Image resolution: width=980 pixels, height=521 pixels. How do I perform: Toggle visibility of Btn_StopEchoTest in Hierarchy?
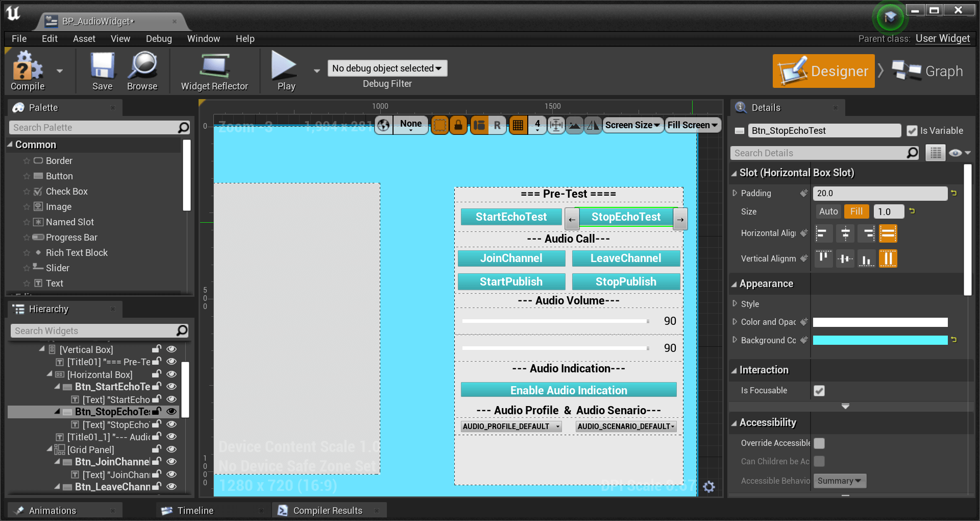tap(172, 411)
